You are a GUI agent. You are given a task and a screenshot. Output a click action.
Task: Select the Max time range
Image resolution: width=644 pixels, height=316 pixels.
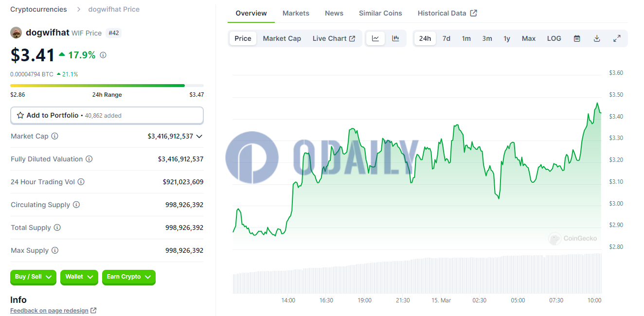tap(529, 38)
